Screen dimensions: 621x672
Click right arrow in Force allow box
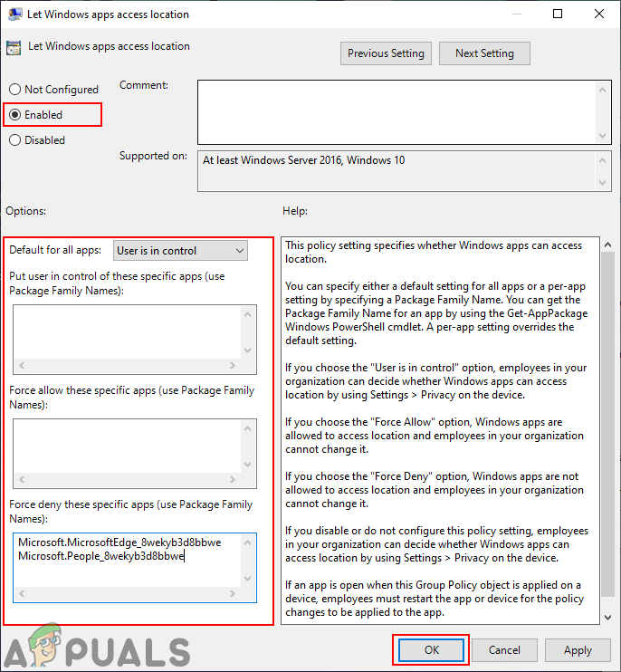233,480
